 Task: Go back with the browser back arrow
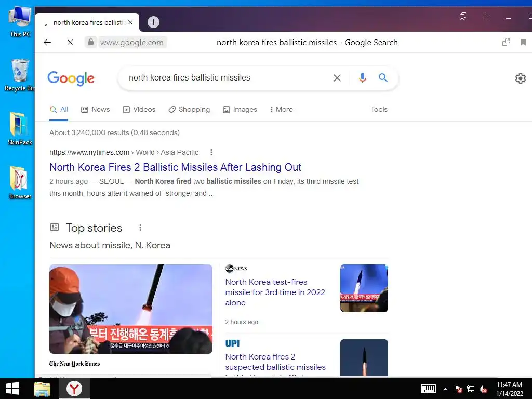[x=47, y=42]
